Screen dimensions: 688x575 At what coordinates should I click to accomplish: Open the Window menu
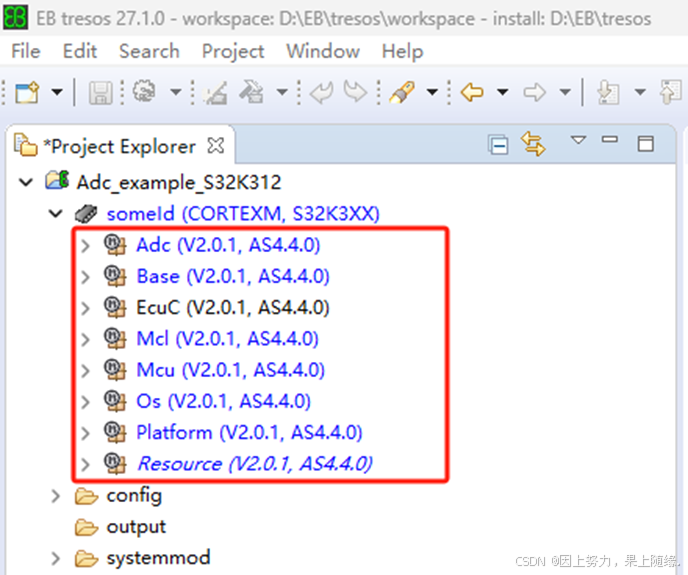[x=323, y=51]
